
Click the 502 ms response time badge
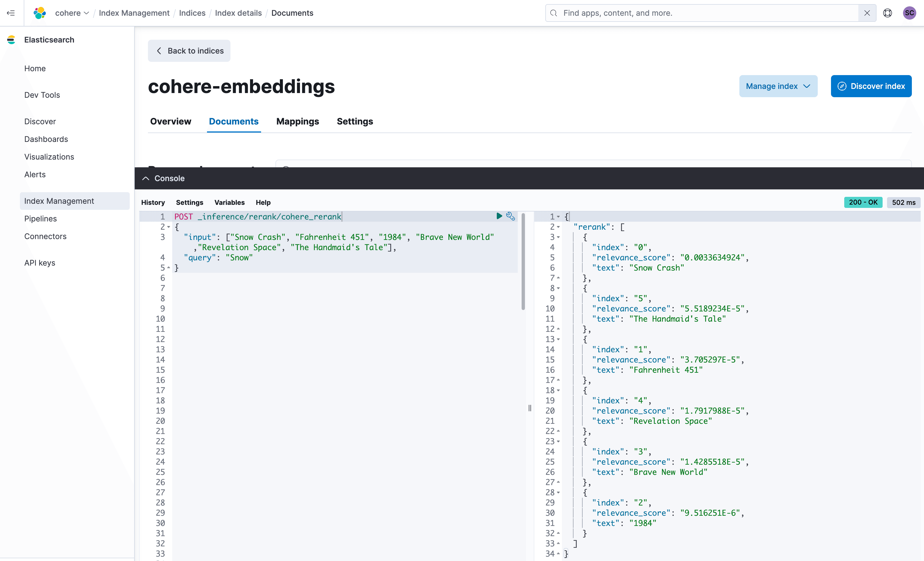(903, 203)
